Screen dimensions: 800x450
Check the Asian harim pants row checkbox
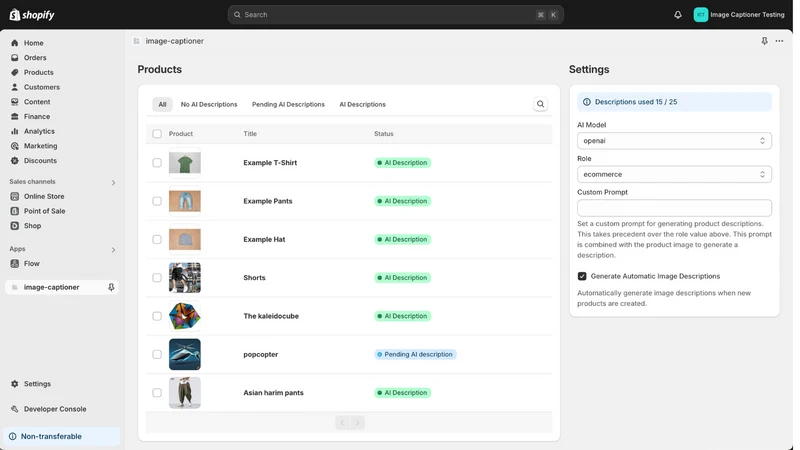[157, 393]
